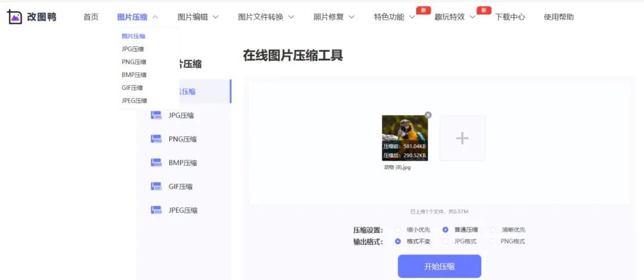644x280 pixels.
Task: Expand the 图片编辑 dropdown menu
Action: click(198, 17)
